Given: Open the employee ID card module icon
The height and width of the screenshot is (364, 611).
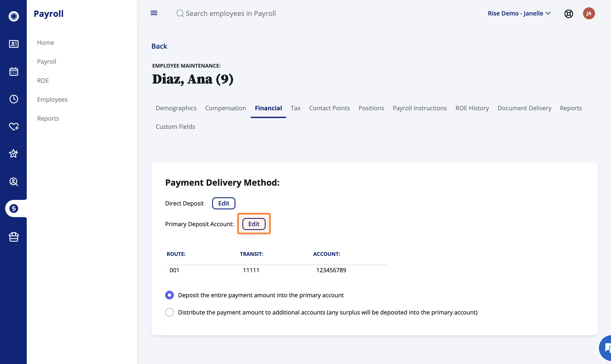Looking at the screenshot, I should pyautogui.click(x=14, y=44).
